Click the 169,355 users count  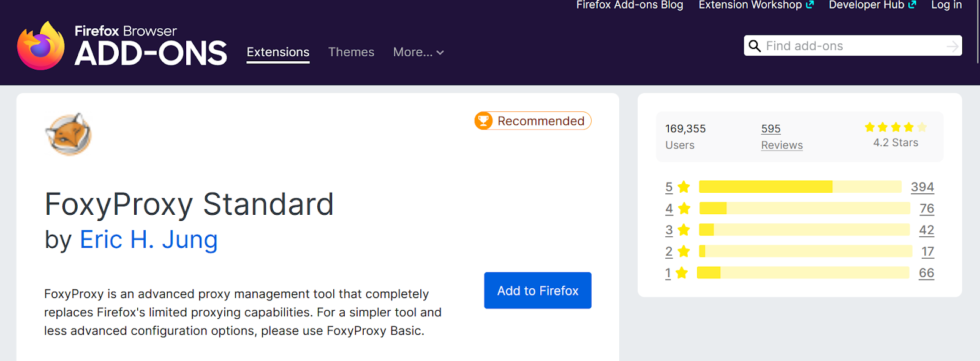coord(685,128)
